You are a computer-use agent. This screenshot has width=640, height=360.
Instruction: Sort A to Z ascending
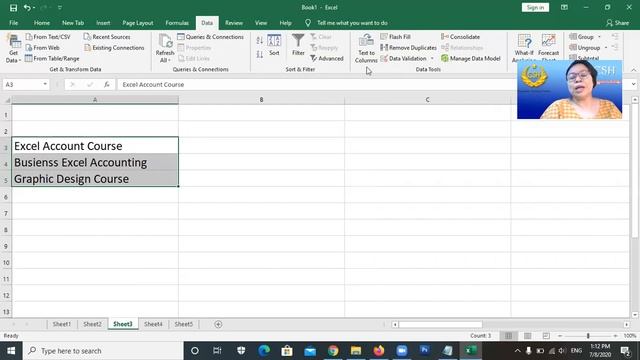(260, 40)
